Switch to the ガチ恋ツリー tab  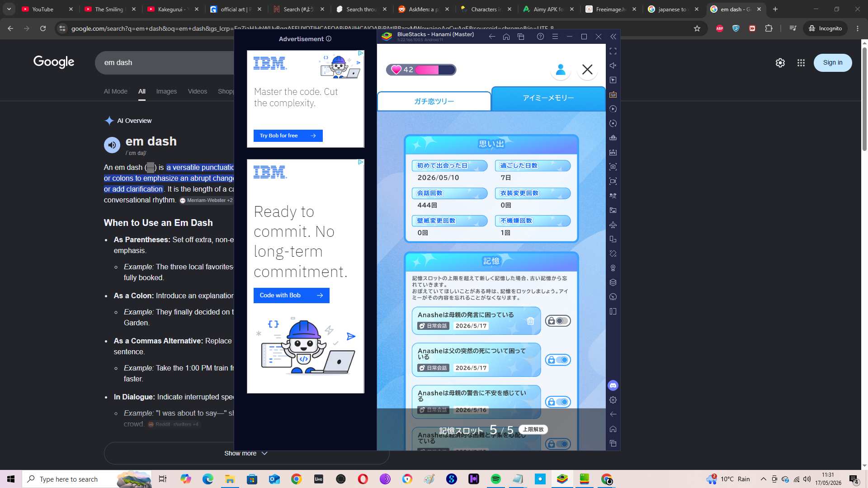point(434,101)
